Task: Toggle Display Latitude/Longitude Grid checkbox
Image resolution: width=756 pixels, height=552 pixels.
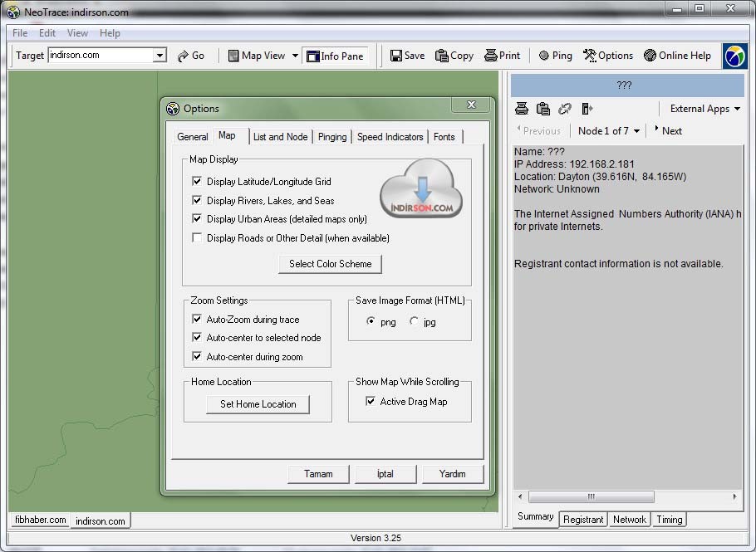Action: pos(197,181)
